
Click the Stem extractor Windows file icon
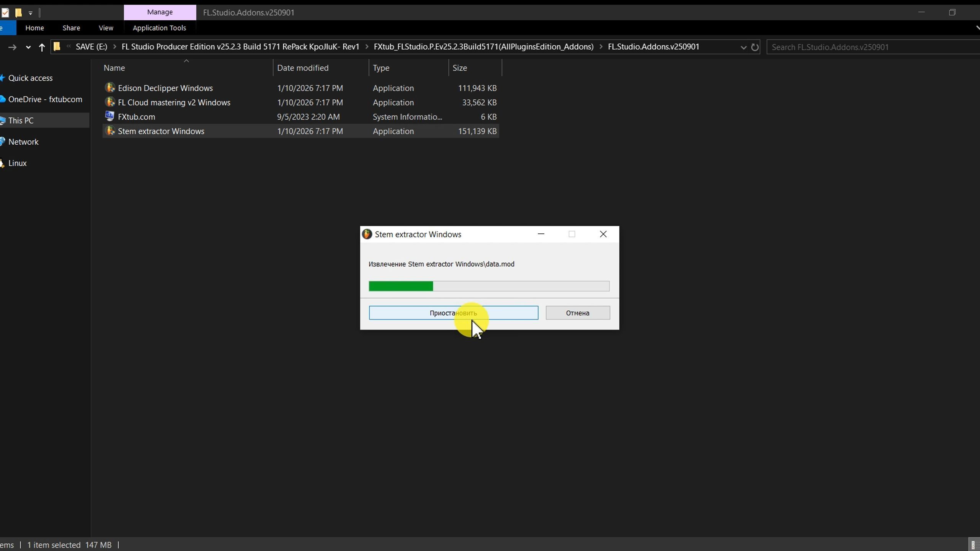110,131
